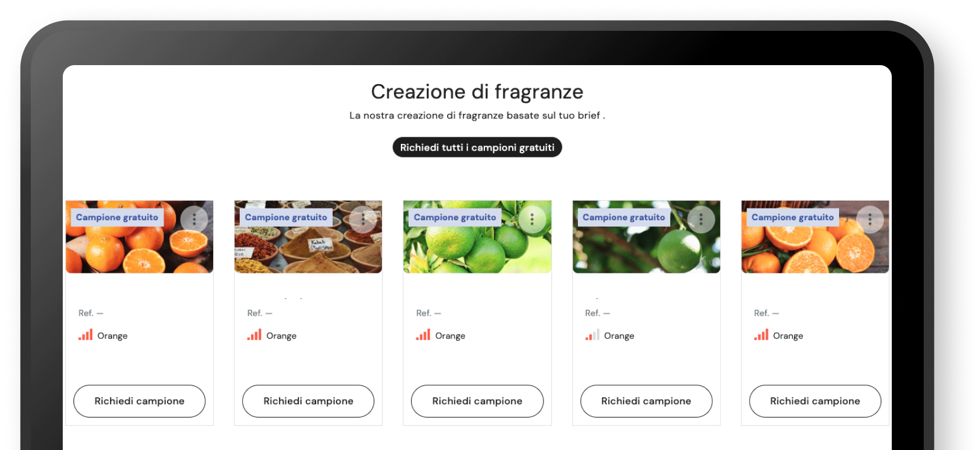
Task: Open three-dot menu on spices card
Action: 363,219
